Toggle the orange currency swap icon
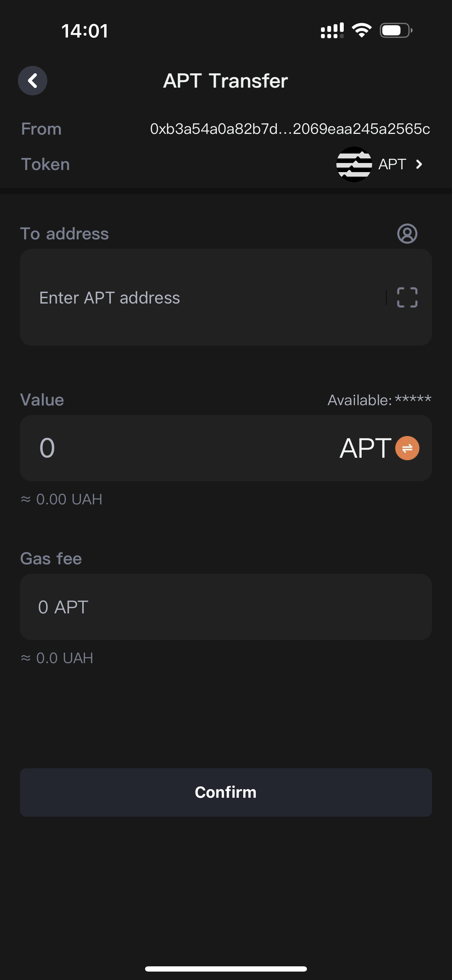The image size is (452, 980). point(407,448)
